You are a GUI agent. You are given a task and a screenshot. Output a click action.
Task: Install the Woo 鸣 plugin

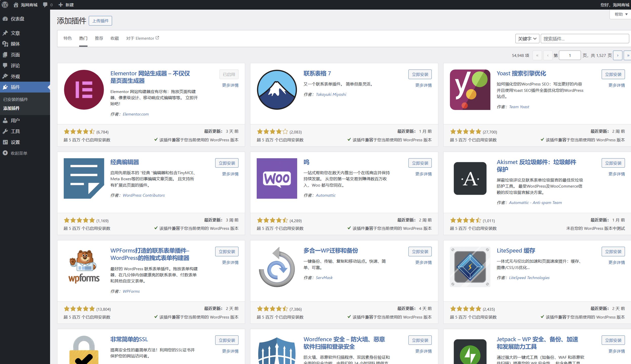(420, 163)
